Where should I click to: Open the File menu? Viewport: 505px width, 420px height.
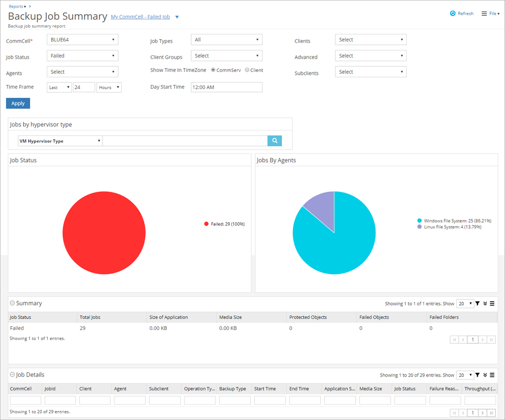click(x=493, y=13)
